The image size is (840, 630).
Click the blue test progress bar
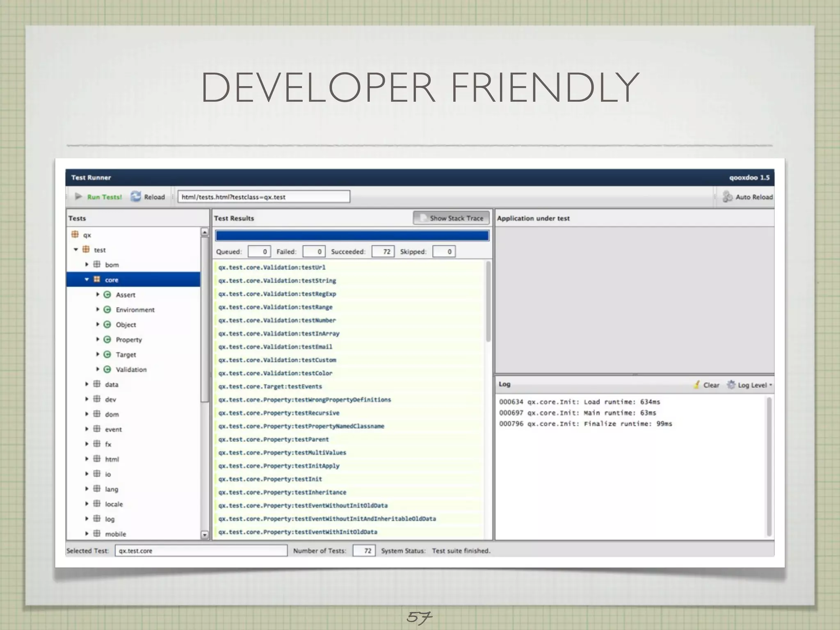(x=352, y=235)
